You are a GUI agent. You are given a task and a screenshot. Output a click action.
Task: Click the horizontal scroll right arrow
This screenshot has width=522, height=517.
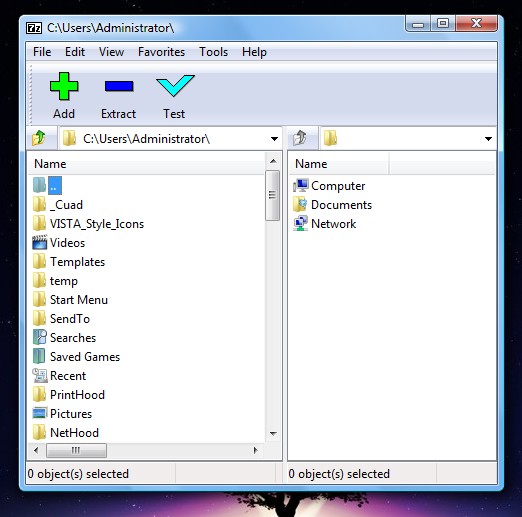[255, 450]
